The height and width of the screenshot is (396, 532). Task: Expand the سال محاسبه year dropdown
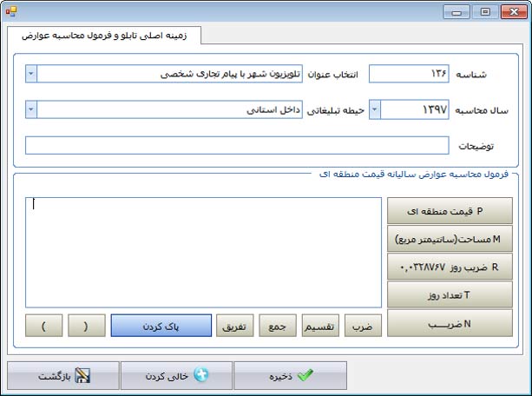(375, 110)
